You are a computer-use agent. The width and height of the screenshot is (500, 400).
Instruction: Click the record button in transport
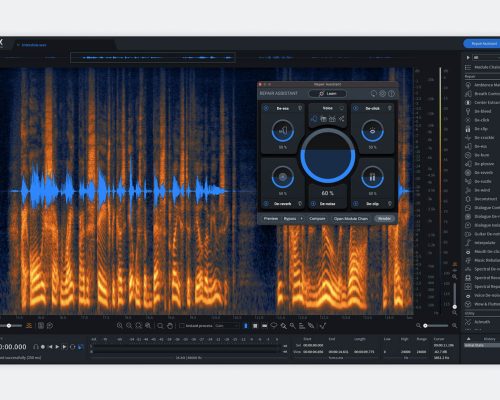pos(43,347)
